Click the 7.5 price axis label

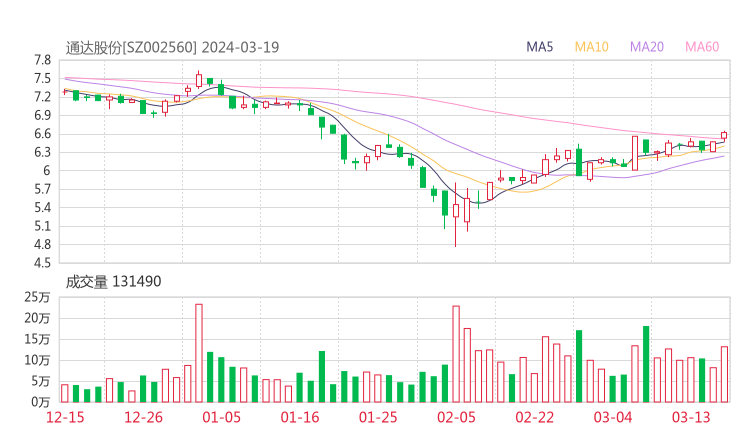[42, 78]
